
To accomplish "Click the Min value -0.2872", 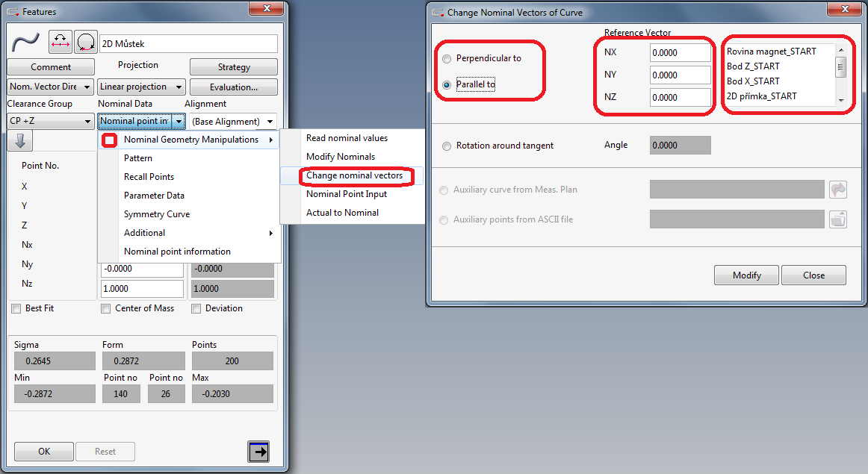I will [55, 394].
